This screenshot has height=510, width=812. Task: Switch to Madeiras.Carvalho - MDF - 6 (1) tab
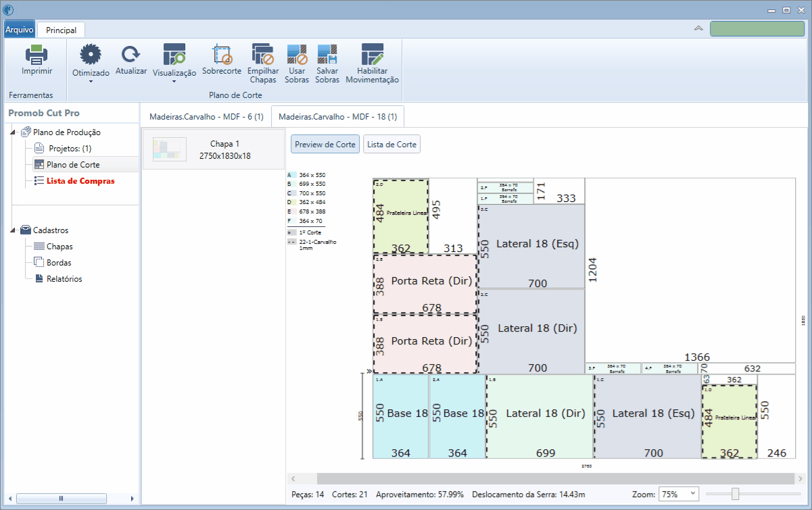[x=206, y=116]
